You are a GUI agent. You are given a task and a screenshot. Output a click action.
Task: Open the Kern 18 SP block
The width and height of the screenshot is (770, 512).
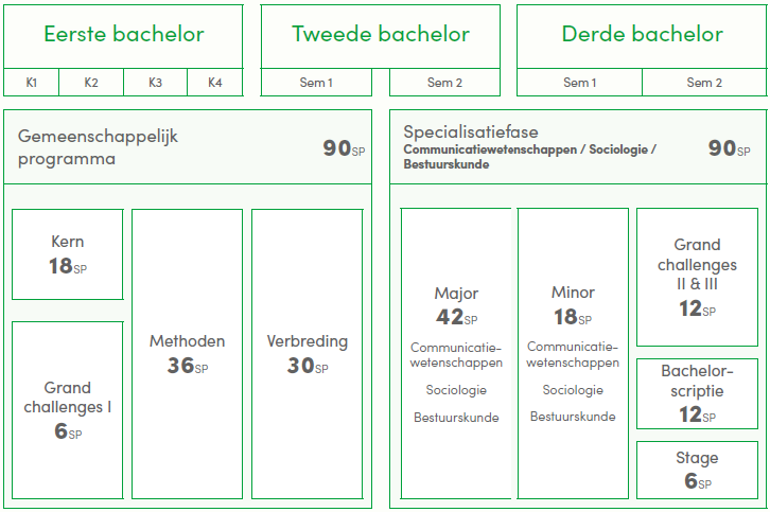68,254
